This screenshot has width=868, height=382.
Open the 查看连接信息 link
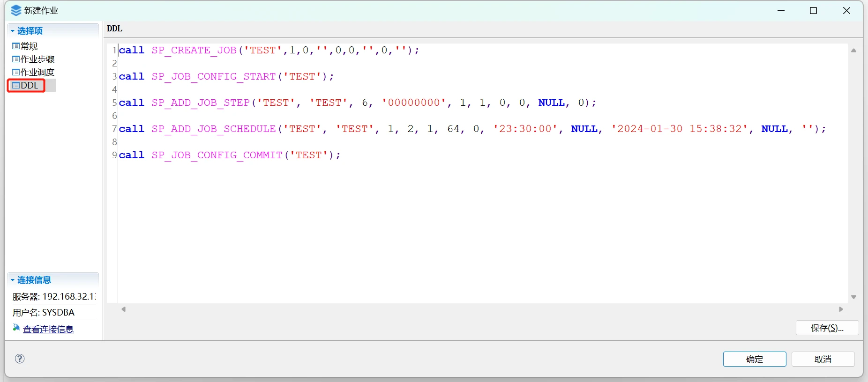tap(48, 330)
